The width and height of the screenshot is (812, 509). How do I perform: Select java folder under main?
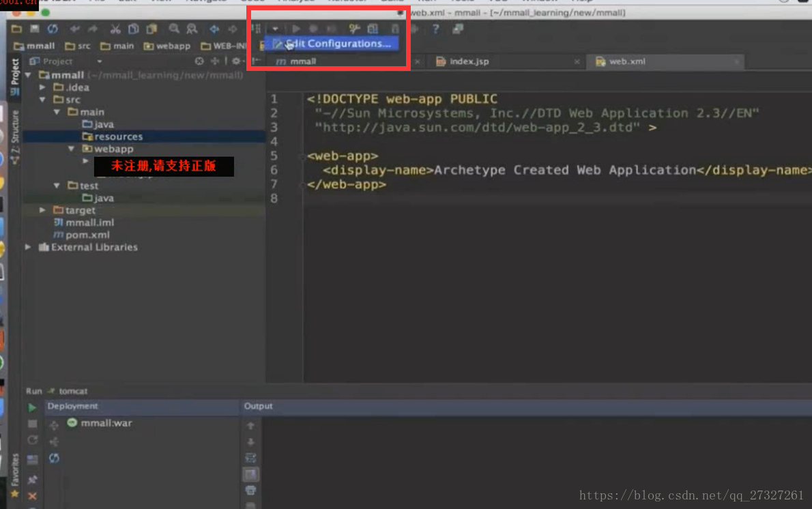(98, 124)
